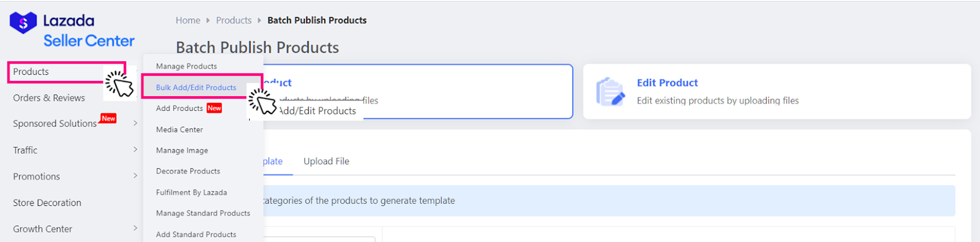Choose Add Products with New badge
The image size is (980, 242).
189,108
